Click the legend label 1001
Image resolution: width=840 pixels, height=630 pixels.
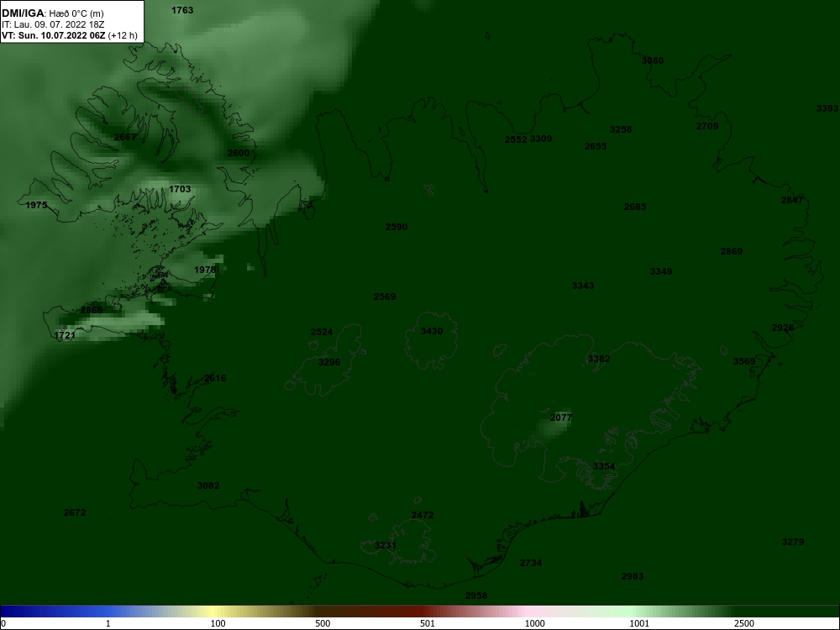639,623
